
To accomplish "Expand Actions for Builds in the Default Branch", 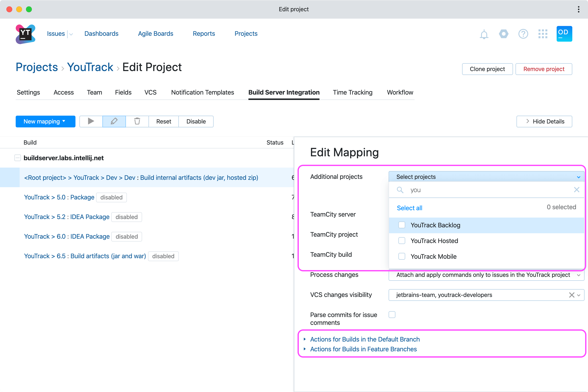I will [x=365, y=339].
